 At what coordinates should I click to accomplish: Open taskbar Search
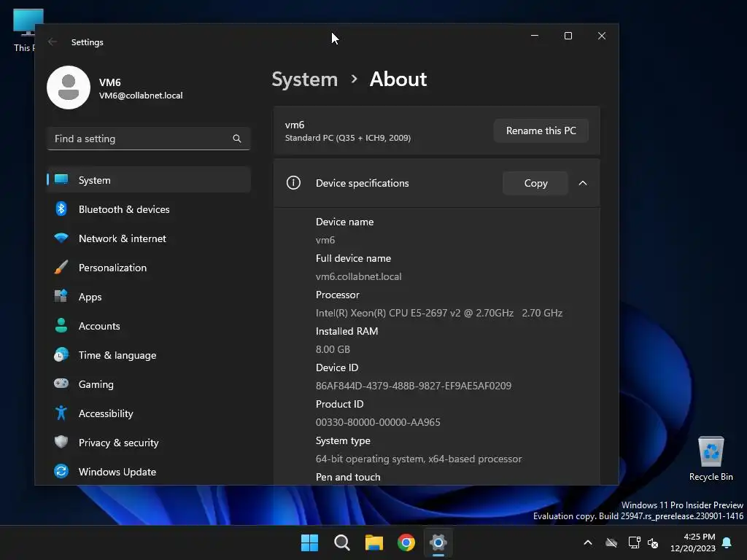(342, 542)
